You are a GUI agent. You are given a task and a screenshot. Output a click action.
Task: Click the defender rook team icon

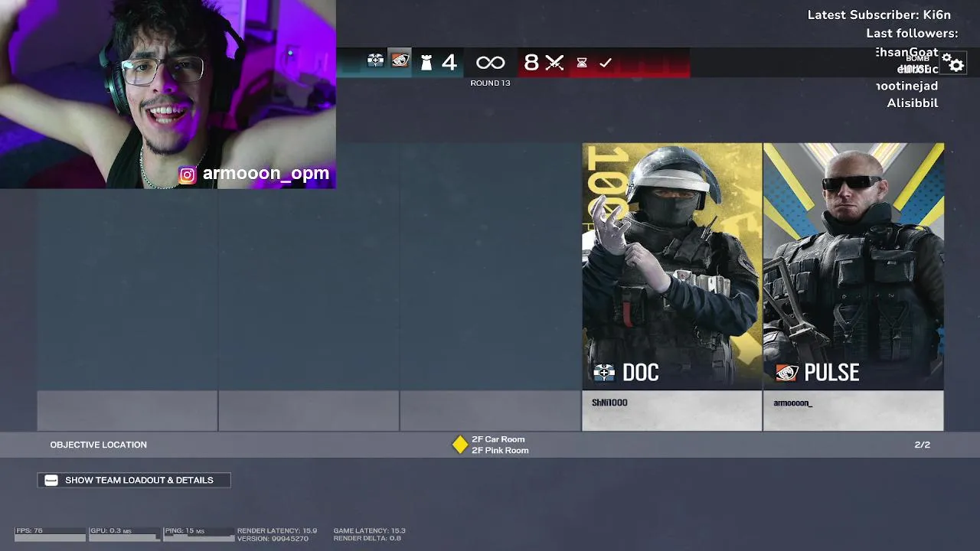tap(426, 62)
